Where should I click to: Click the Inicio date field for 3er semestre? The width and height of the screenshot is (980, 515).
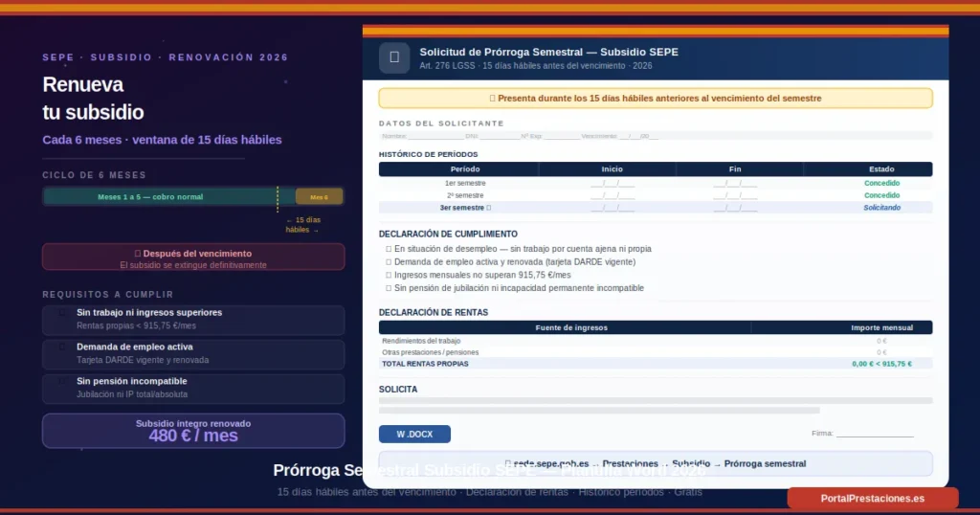(612, 208)
